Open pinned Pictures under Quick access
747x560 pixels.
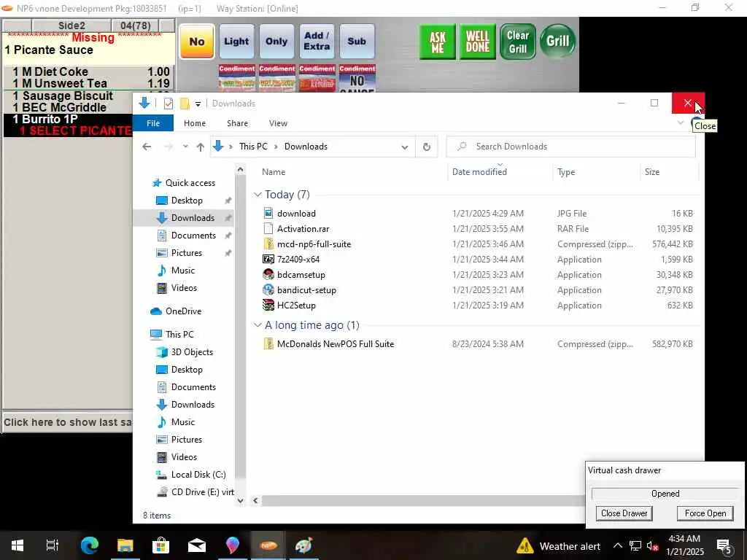[186, 253]
